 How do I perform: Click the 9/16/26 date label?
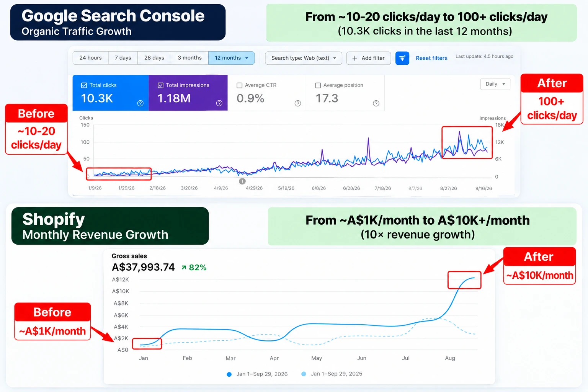click(483, 188)
